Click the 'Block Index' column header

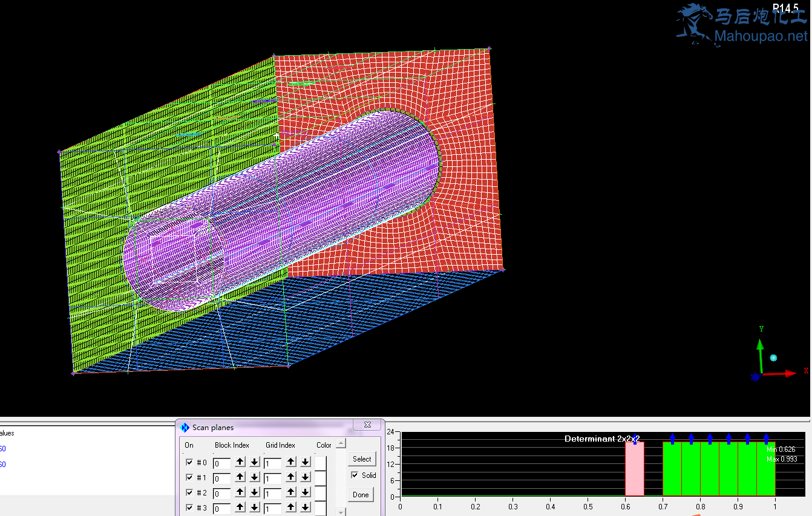tap(232, 445)
